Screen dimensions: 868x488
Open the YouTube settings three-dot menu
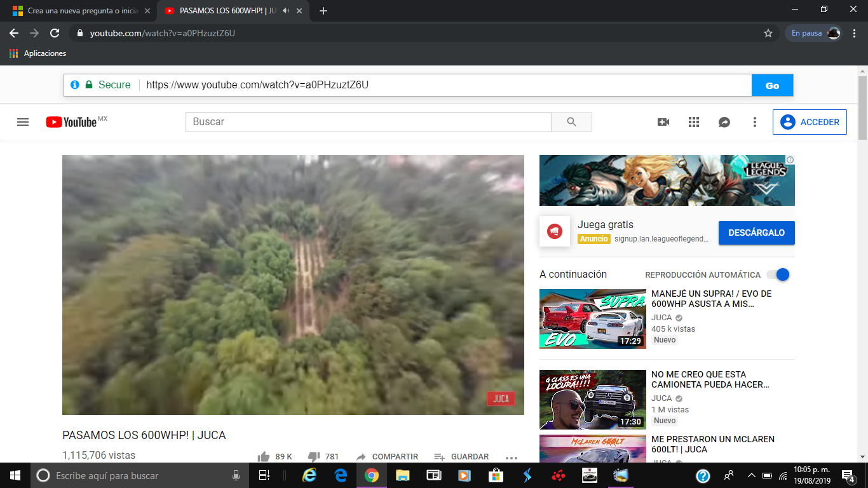755,122
